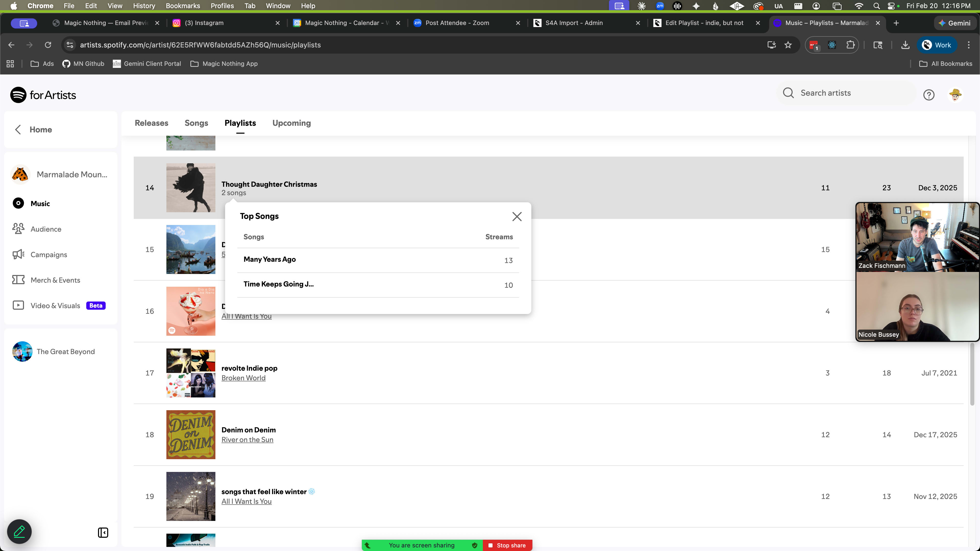This screenshot has height=551, width=980.
Task: Open Campaigns megaphone icon
Action: [18, 254]
